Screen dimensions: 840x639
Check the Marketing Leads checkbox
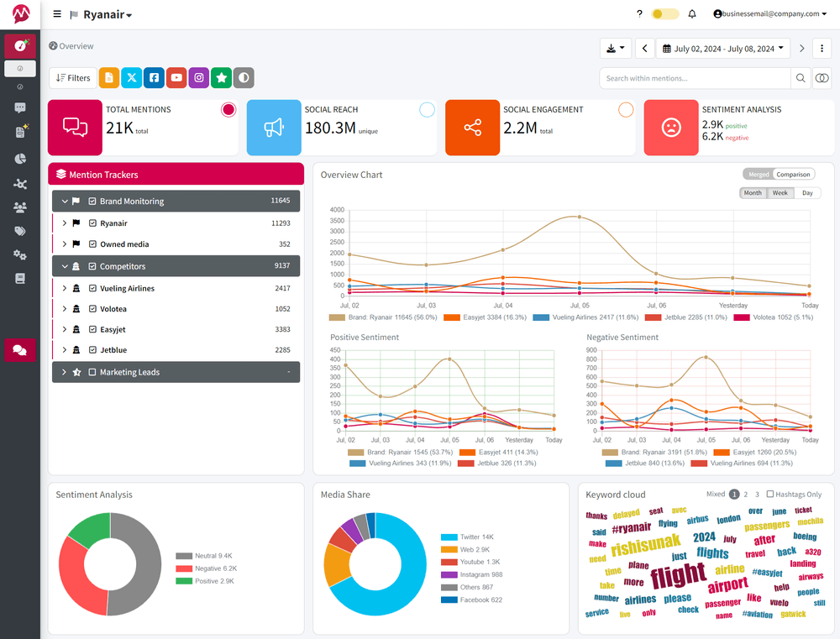click(92, 372)
